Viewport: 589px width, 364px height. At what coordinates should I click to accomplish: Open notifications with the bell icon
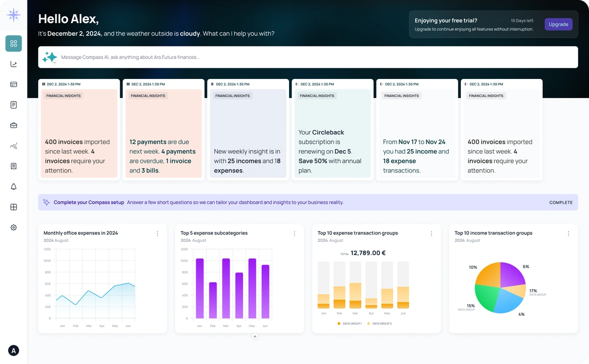[x=13, y=186]
